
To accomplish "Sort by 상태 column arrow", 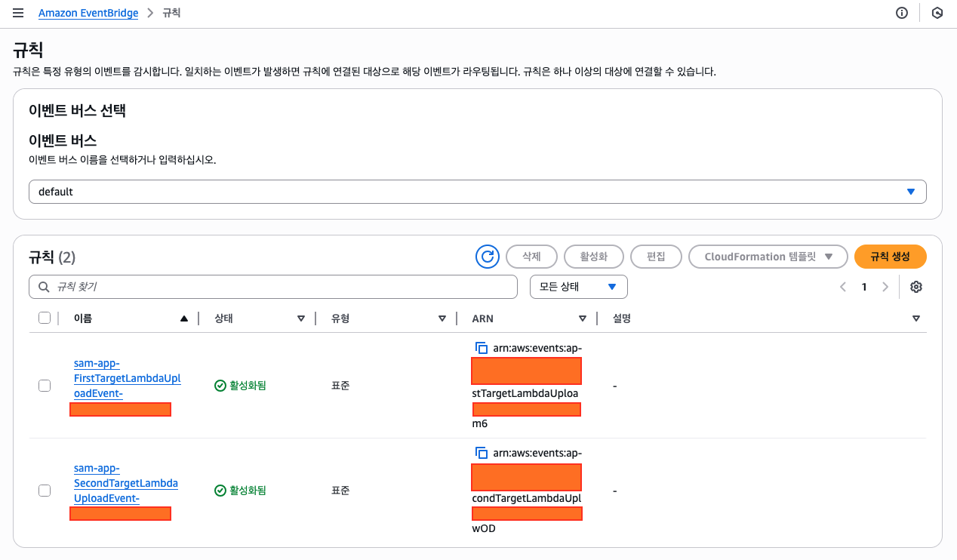I will point(301,318).
